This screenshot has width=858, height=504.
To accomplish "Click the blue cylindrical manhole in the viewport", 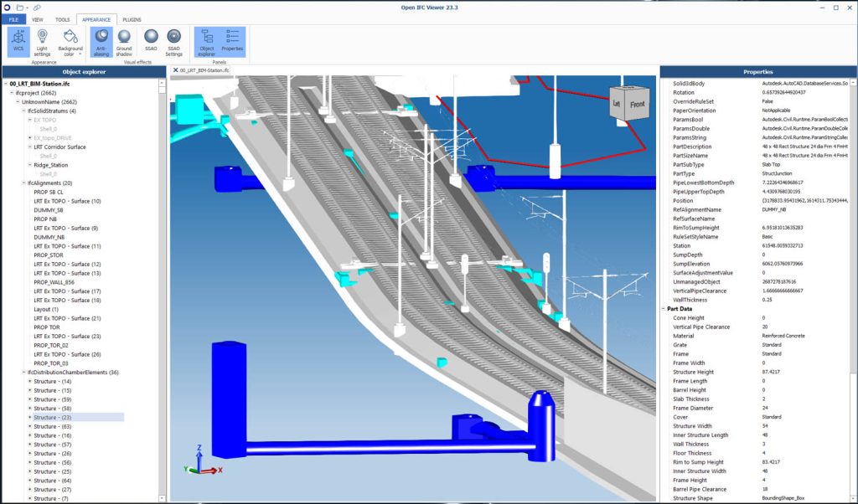I will pyautogui.click(x=541, y=426).
